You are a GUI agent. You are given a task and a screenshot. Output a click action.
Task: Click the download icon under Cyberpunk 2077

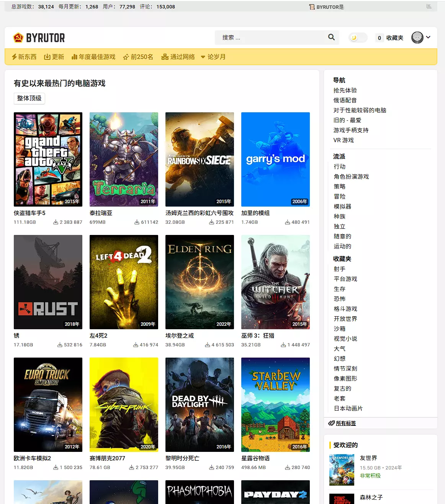[131, 467]
